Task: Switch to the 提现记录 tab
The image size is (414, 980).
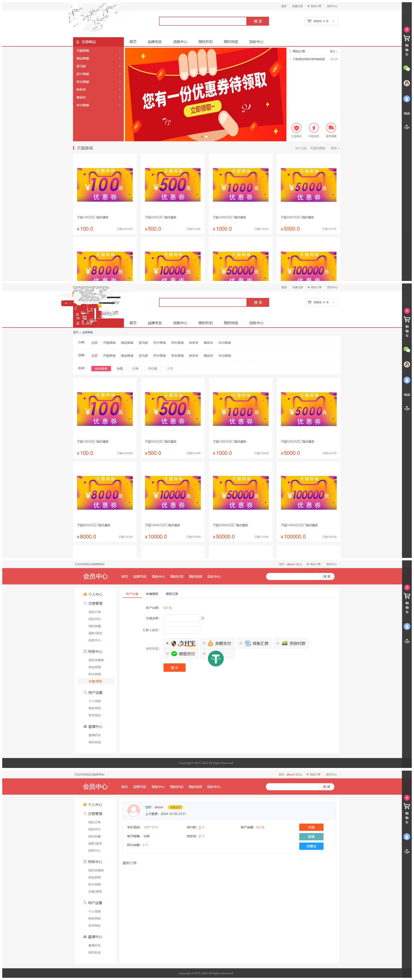Action: pos(171,594)
